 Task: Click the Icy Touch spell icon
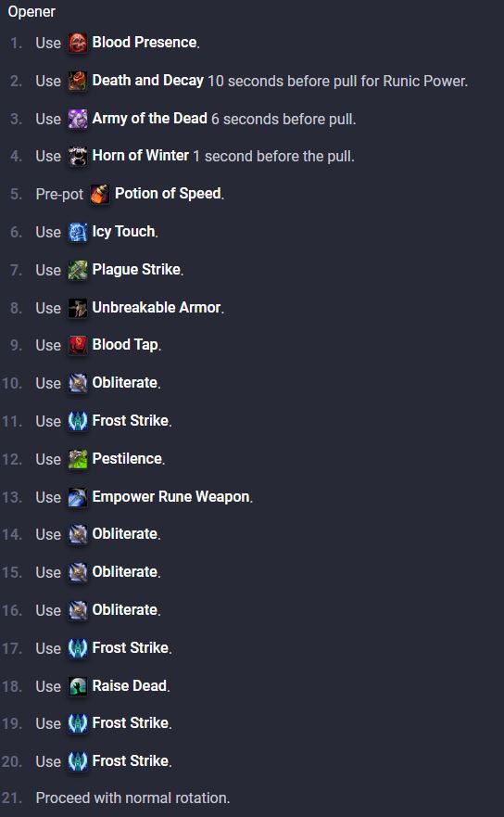[x=78, y=232]
